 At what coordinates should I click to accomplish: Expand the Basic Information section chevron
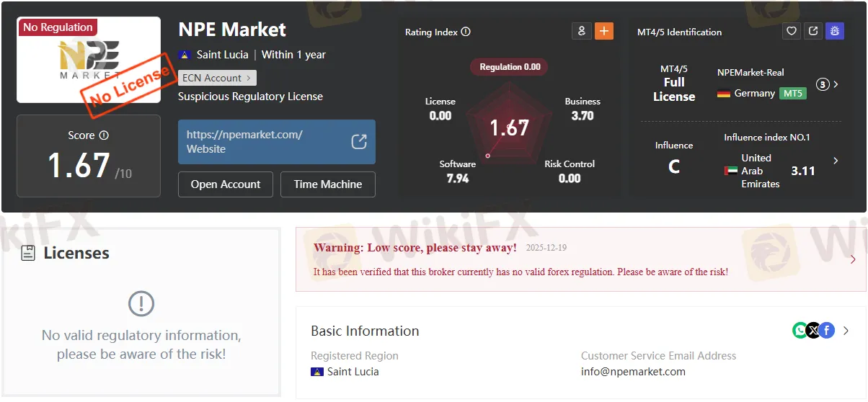point(846,331)
